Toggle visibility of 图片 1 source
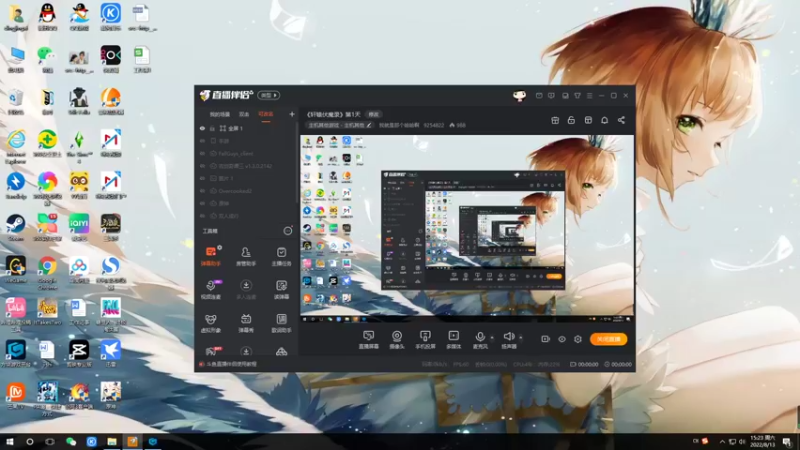The width and height of the screenshot is (800, 450). tap(202, 179)
